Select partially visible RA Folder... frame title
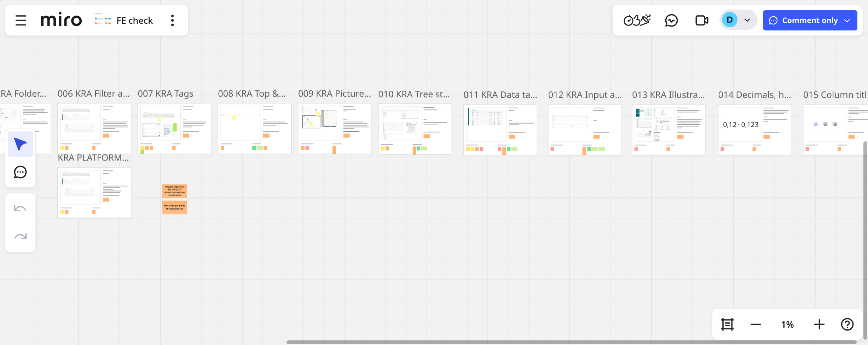The width and height of the screenshot is (868, 345). 23,94
